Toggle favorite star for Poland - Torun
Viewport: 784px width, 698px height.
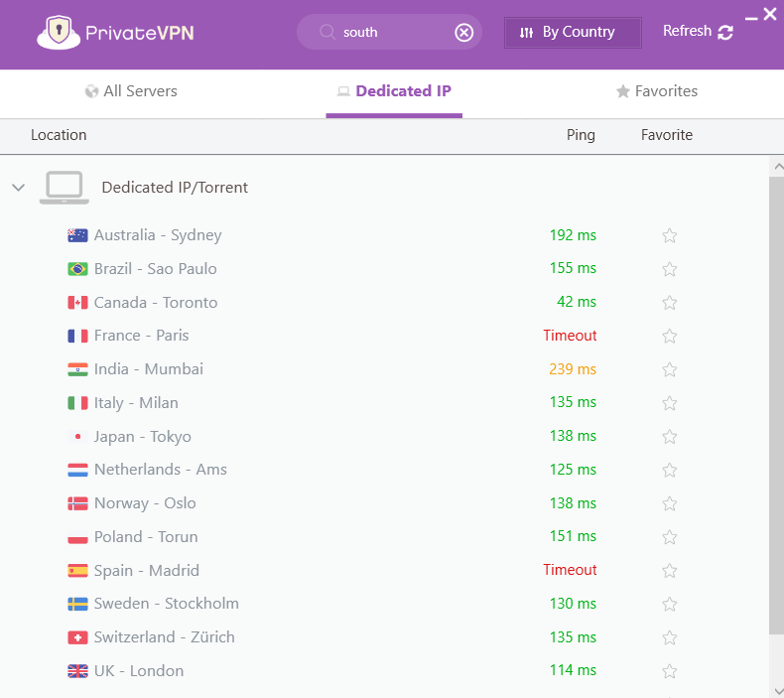tap(670, 537)
